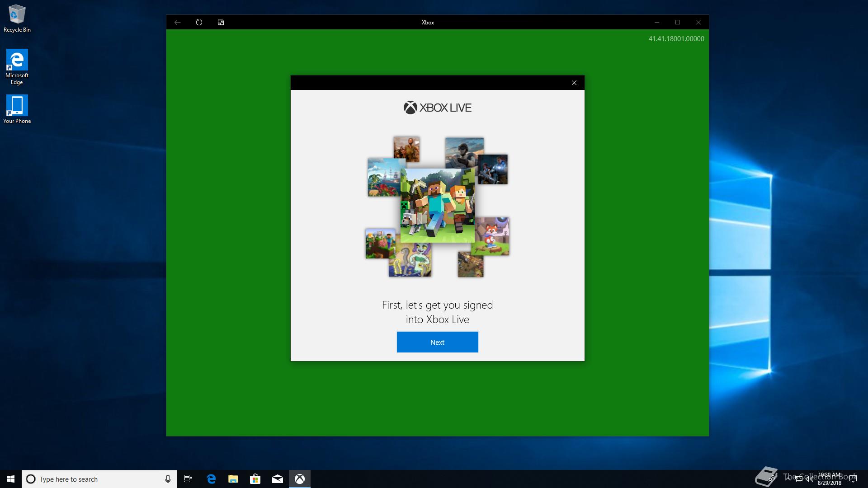Click the taskbar clock showing 8/29/2018
868x488 pixels.
coord(830,479)
